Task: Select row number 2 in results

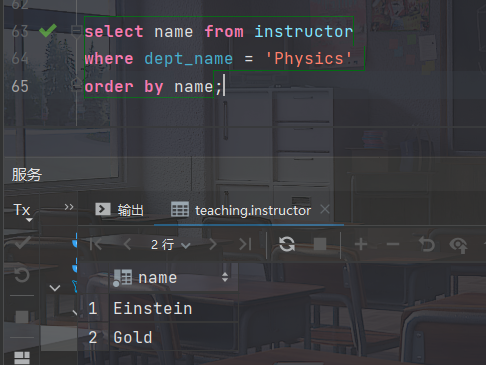Action: tap(93, 337)
